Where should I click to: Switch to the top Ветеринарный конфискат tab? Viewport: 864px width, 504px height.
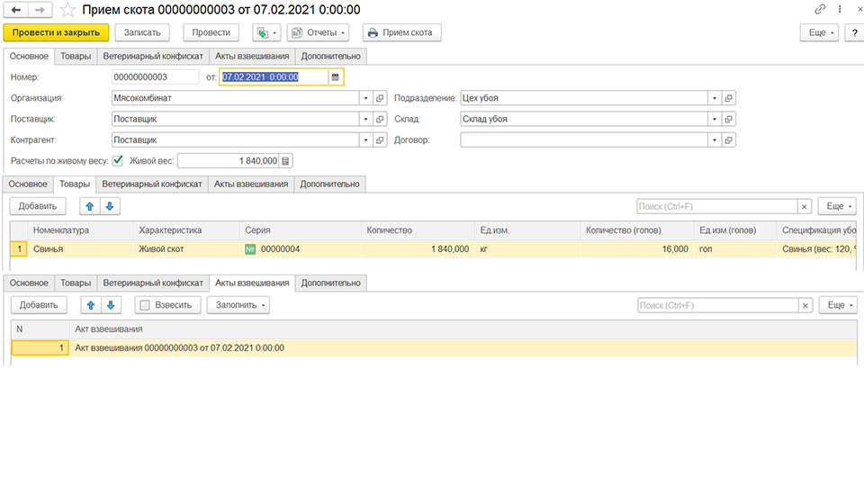[x=153, y=56]
